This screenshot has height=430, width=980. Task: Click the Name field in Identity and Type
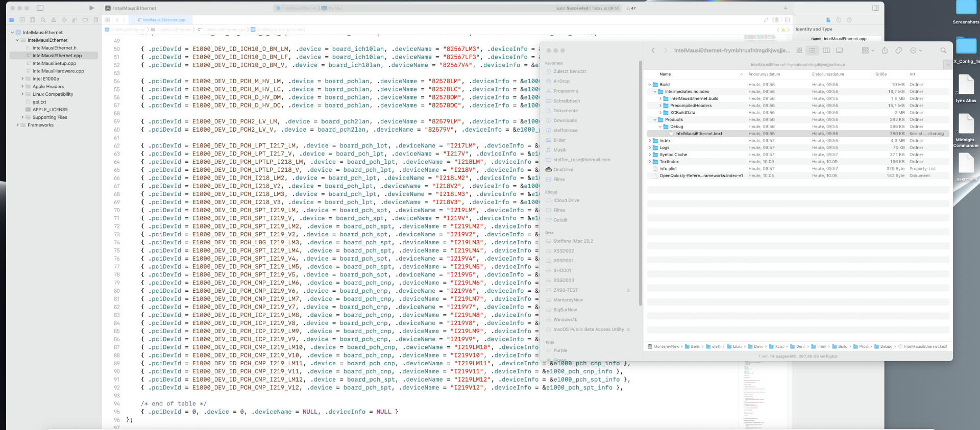coord(851,39)
